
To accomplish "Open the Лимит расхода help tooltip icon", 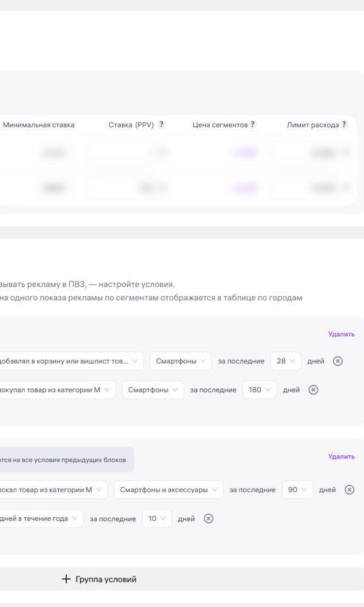I will [x=344, y=124].
